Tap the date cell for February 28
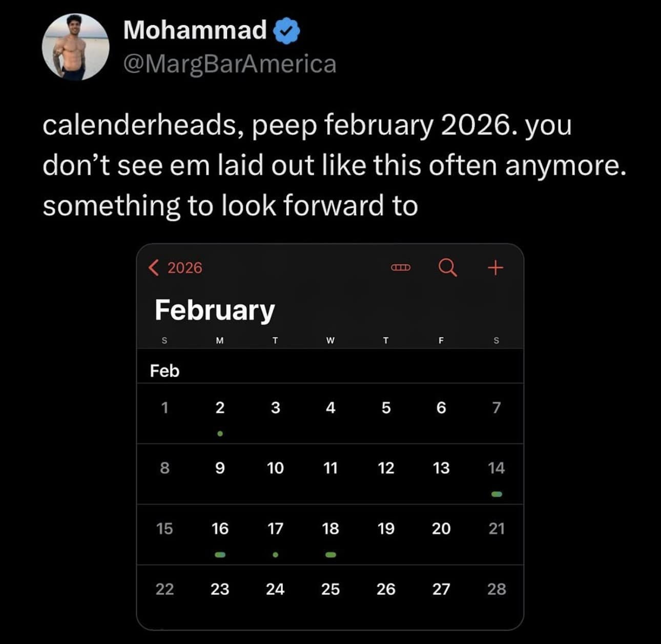The height and width of the screenshot is (644, 661). 497,589
